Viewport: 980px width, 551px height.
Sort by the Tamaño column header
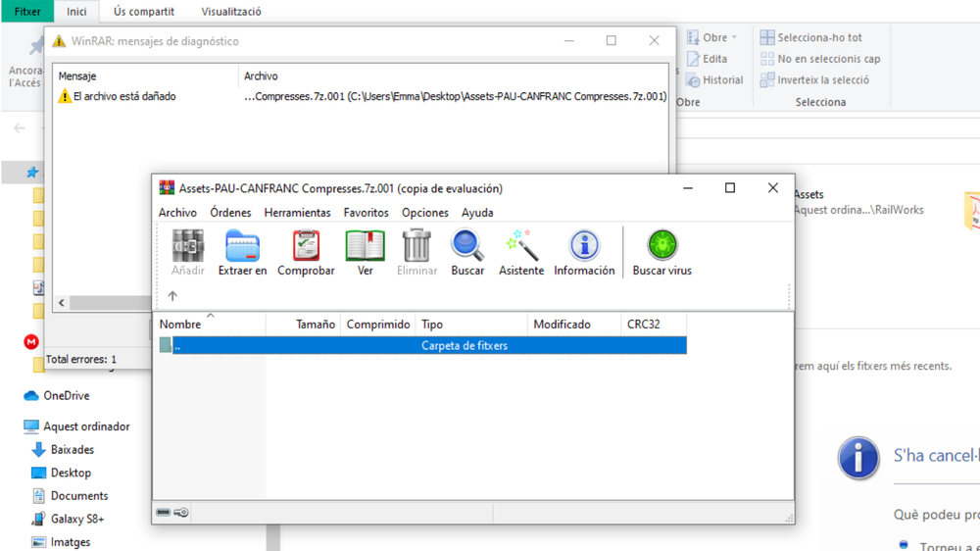click(304, 324)
